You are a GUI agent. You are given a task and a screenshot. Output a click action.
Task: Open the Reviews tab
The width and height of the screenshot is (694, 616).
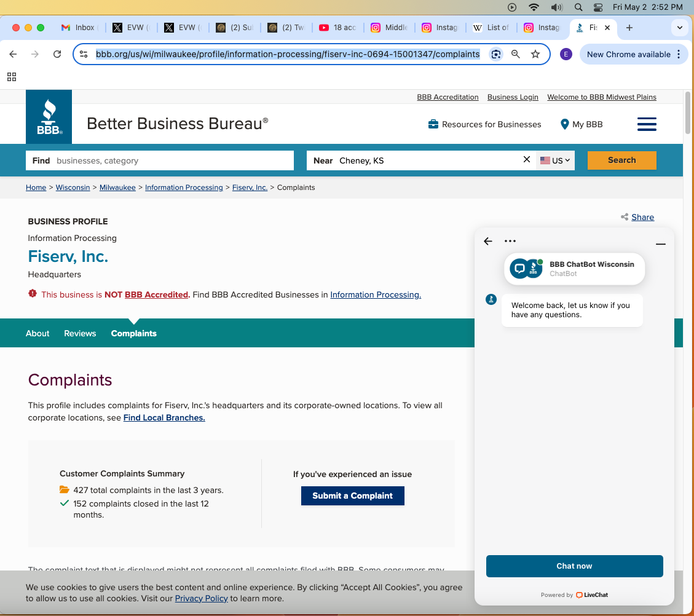point(80,333)
